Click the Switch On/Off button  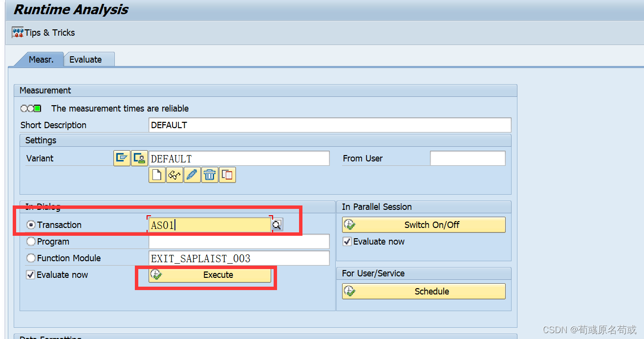tap(424, 225)
